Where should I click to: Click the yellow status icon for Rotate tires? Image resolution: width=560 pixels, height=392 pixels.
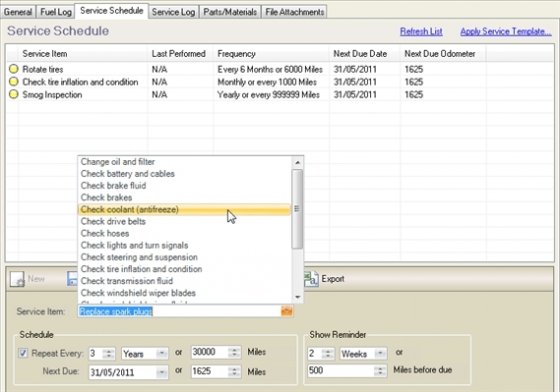pos(14,69)
